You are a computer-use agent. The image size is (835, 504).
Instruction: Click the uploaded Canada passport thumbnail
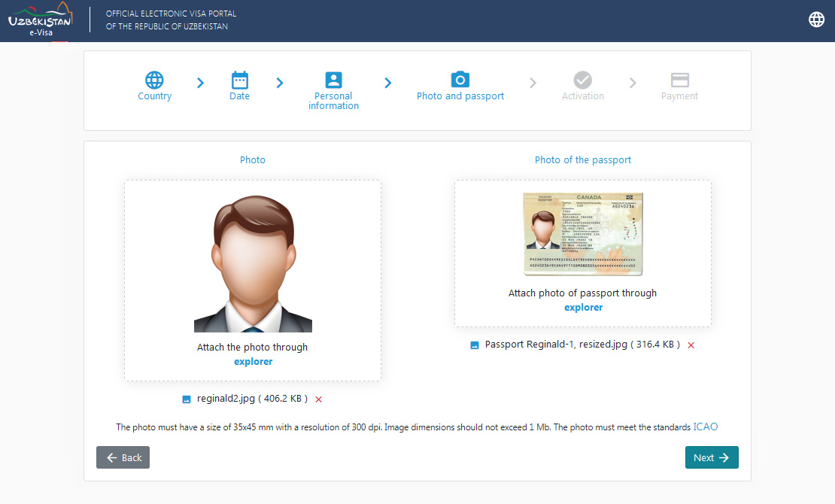tap(583, 234)
